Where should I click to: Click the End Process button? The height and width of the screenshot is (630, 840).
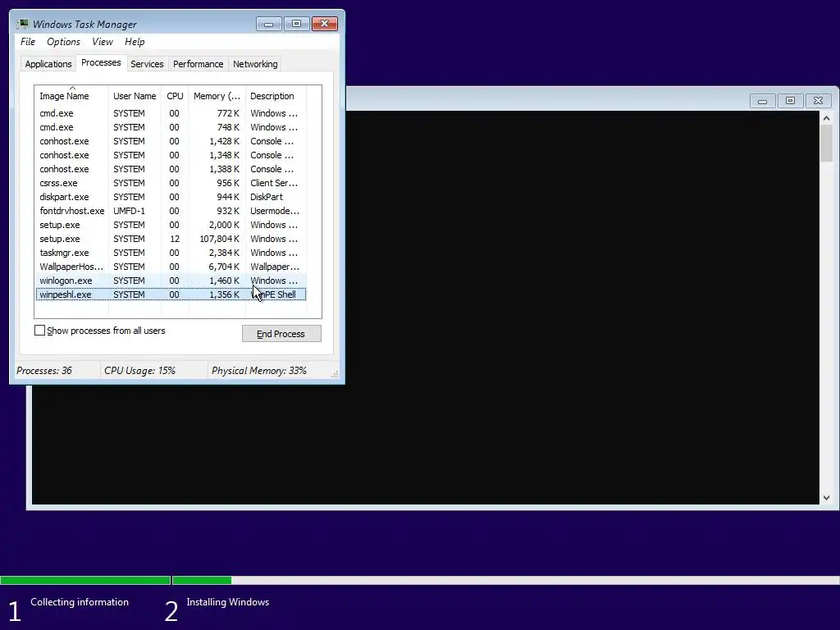[281, 334]
